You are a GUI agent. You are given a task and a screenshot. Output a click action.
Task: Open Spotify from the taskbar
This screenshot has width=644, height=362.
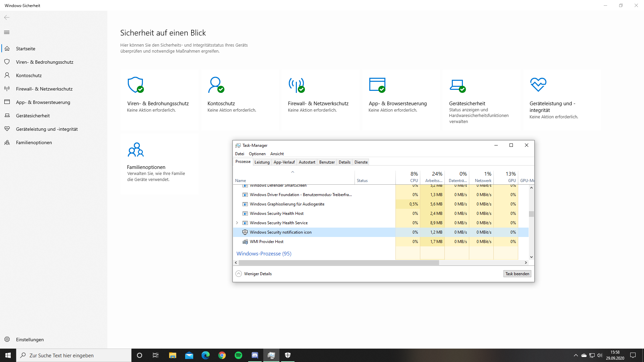(238, 355)
